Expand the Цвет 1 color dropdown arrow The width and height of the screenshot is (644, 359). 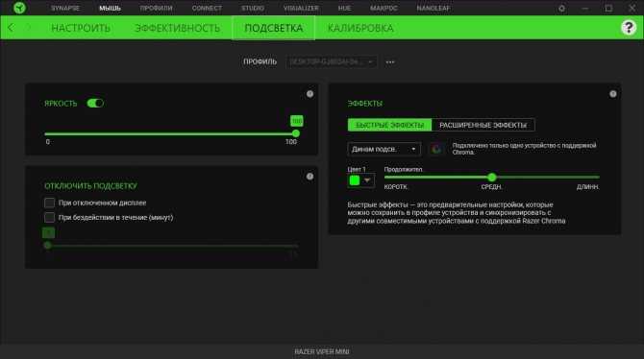pos(367,180)
